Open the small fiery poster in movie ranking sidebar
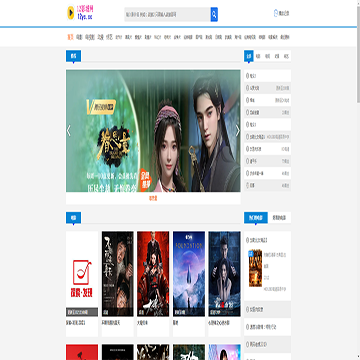 tap(255, 268)
